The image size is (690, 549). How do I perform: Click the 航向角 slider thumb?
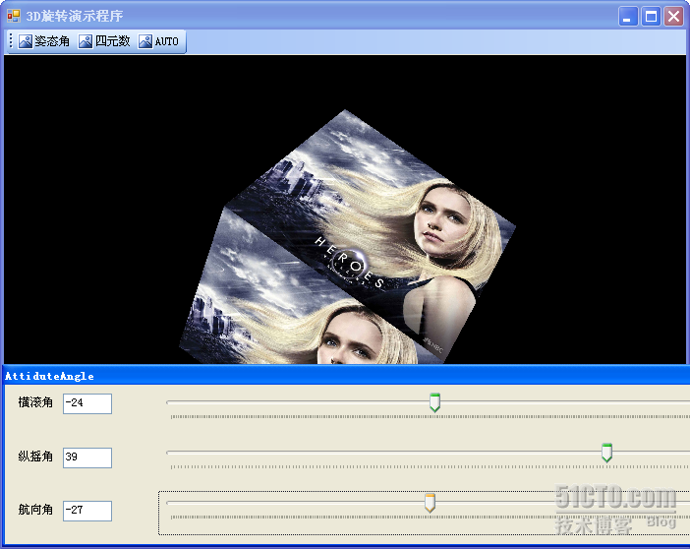(x=430, y=503)
